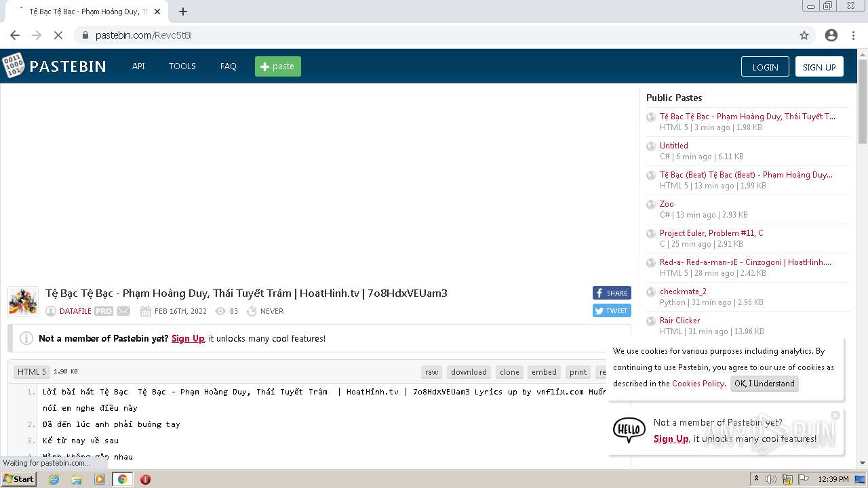This screenshot has width=868, height=488.
Task: Open the Untitled public paste
Action: (x=674, y=146)
